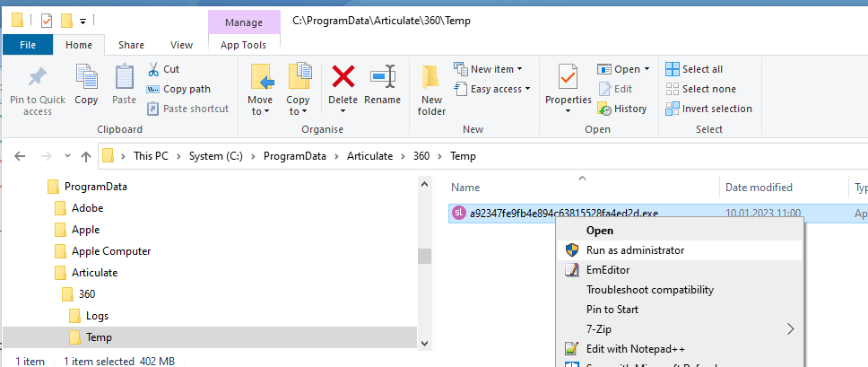
Task: Click the Paste clipboard icon
Action: 124,77
